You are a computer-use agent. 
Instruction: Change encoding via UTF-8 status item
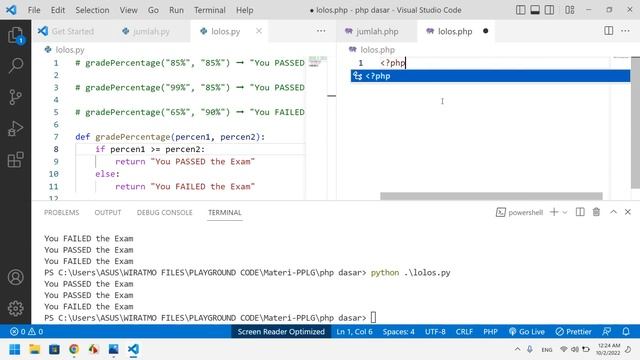click(435, 331)
